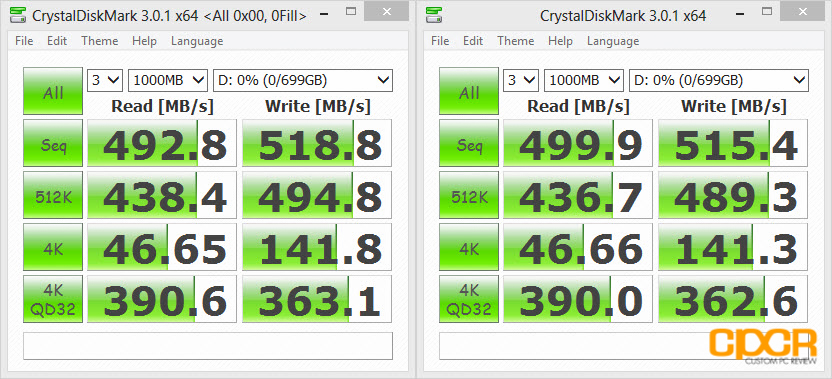Screen dimensions: 832x379
Task: Start the 4K test in the left window
Action: point(53,247)
